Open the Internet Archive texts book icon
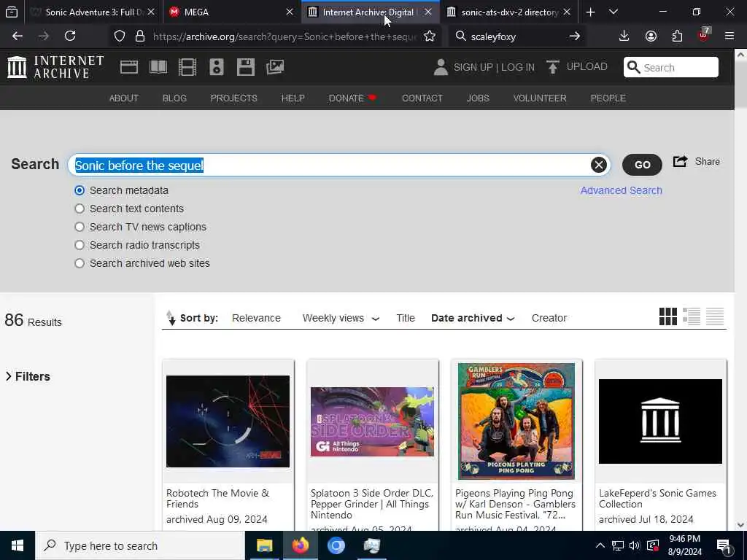Screen dimensions: 747x560 coord(158,67)
